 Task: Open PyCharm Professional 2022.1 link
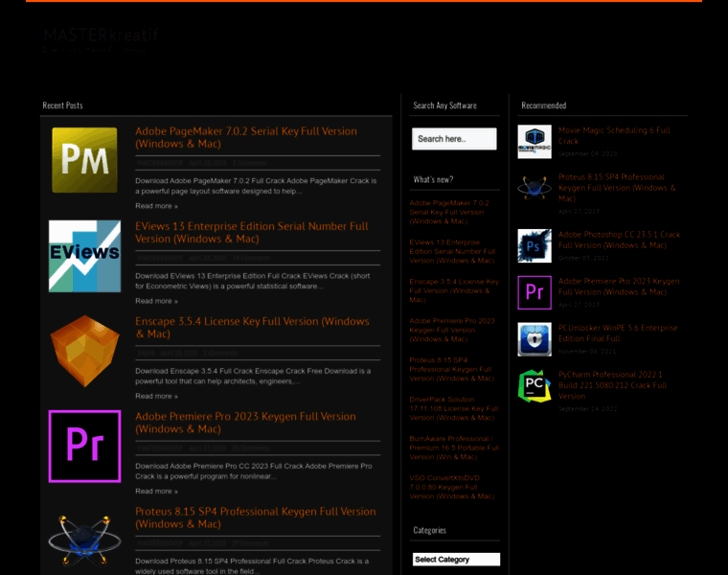click(x=612, y=385)
